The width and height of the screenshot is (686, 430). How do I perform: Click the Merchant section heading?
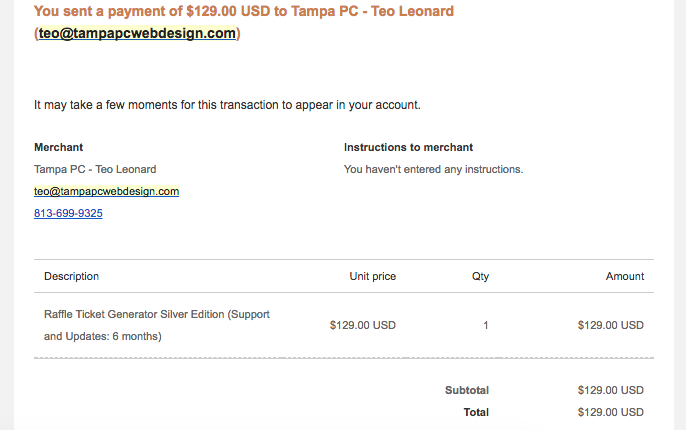pos(59,147)
